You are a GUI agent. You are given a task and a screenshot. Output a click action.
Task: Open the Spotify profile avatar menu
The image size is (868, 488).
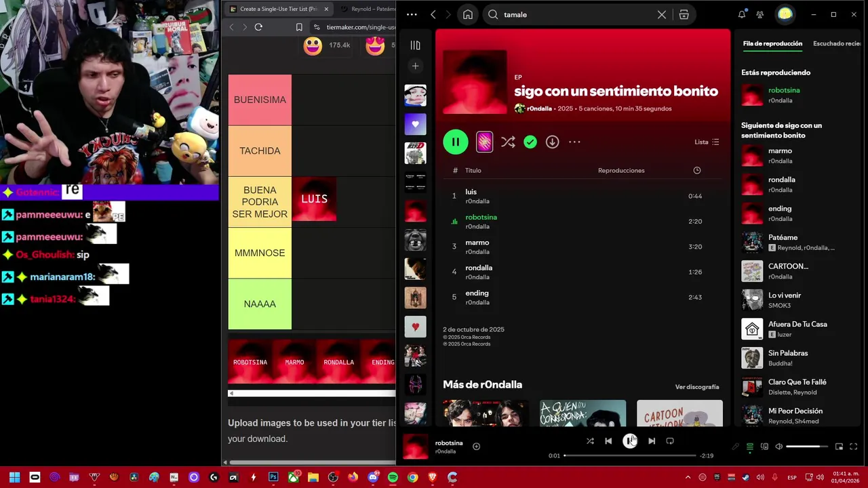(x=785, y=14)
